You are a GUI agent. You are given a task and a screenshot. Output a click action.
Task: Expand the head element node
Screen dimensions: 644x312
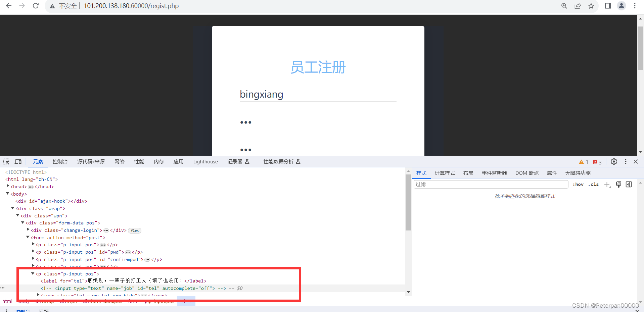[8, 186]
